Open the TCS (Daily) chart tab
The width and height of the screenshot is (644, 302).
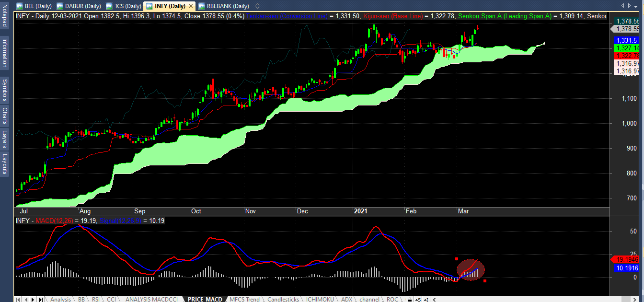(x=123, y=6)
